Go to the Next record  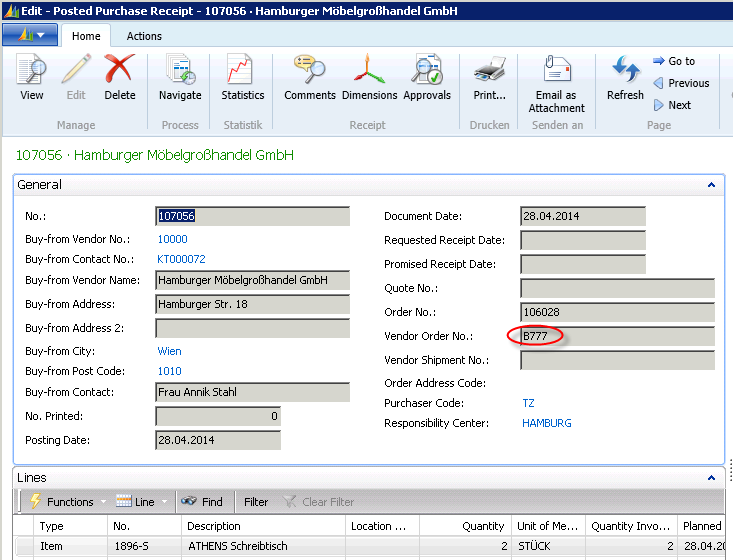[x=678, y=105]
